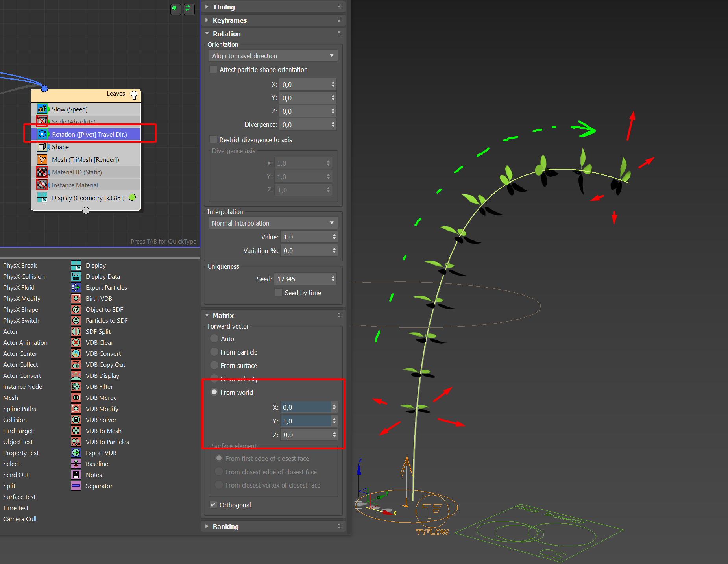
Task: Select PhysX Collision from the operator list
Action: coord(24,276)
